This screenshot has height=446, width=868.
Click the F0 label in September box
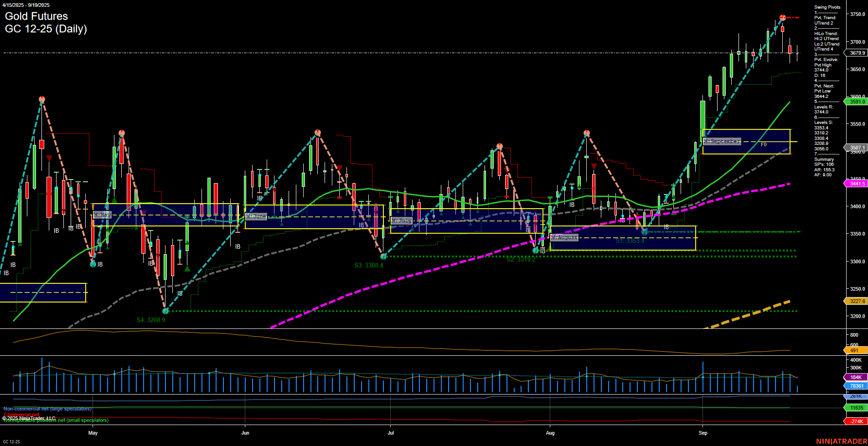click(764, 144)
